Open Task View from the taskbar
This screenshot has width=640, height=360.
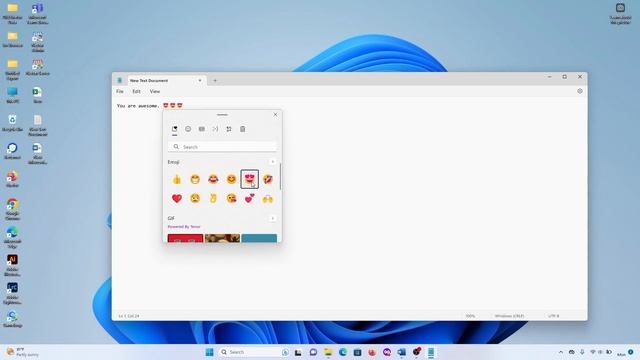[x=298, y=352]
